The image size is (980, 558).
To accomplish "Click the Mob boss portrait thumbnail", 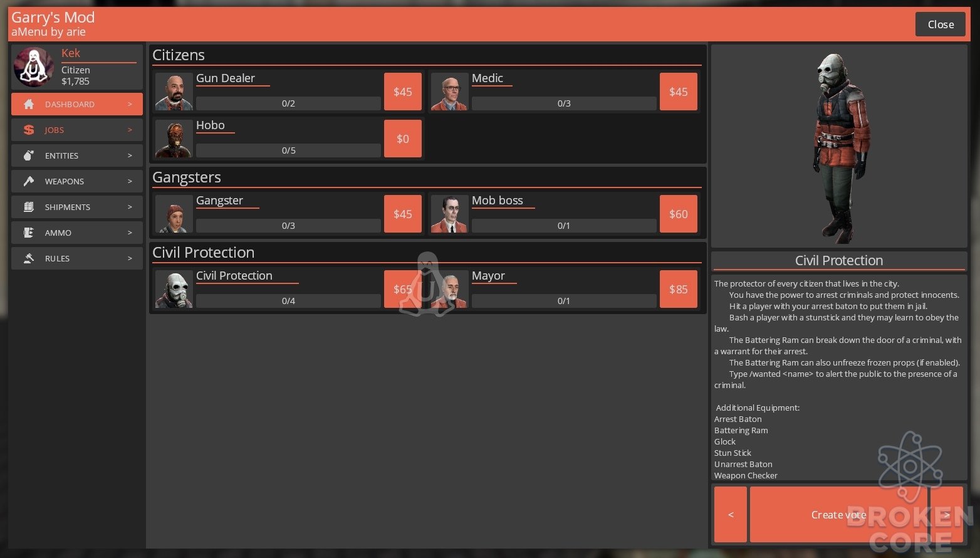I will [449, 214].
